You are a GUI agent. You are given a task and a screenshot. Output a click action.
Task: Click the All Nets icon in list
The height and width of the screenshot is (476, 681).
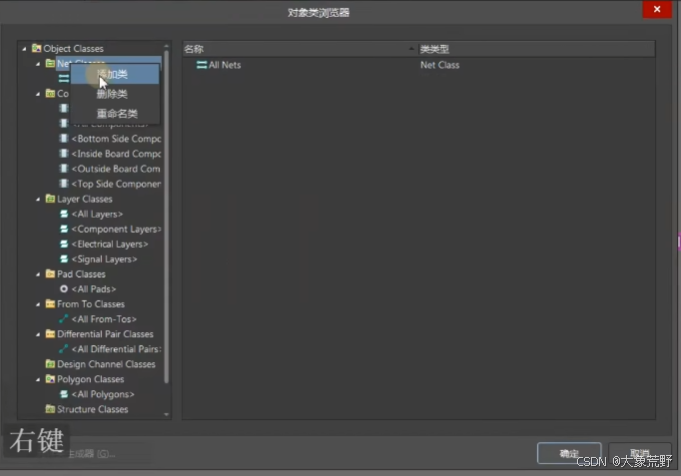coord(202,65)
